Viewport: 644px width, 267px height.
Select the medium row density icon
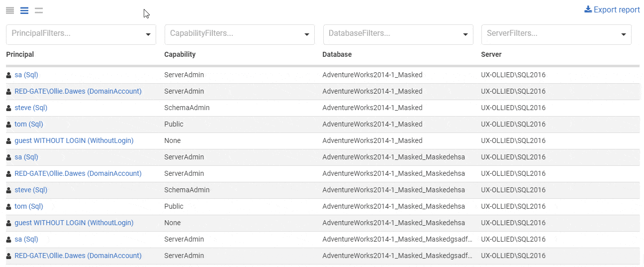pos(24,10)
